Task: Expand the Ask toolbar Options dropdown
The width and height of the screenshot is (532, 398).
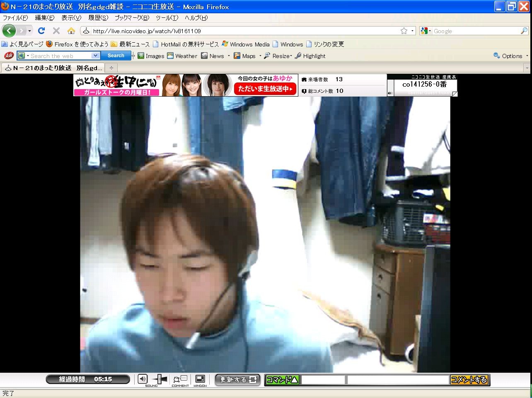Action: coord(527,56)
